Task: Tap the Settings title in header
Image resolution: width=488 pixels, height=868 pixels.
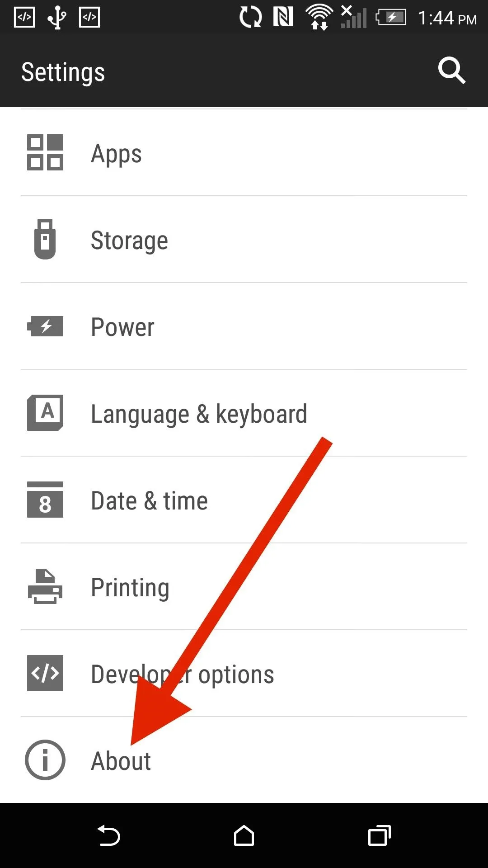Action: (63, 72)
